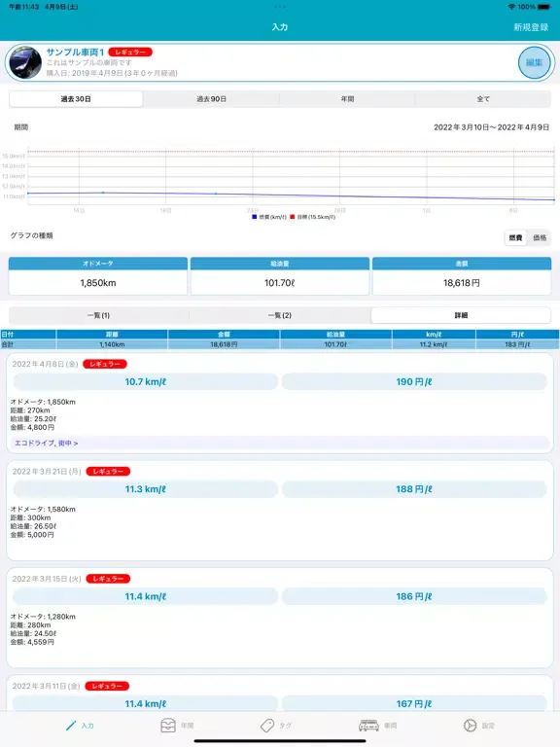Tap the pencil 入力 tab icon

pos(71,725)
